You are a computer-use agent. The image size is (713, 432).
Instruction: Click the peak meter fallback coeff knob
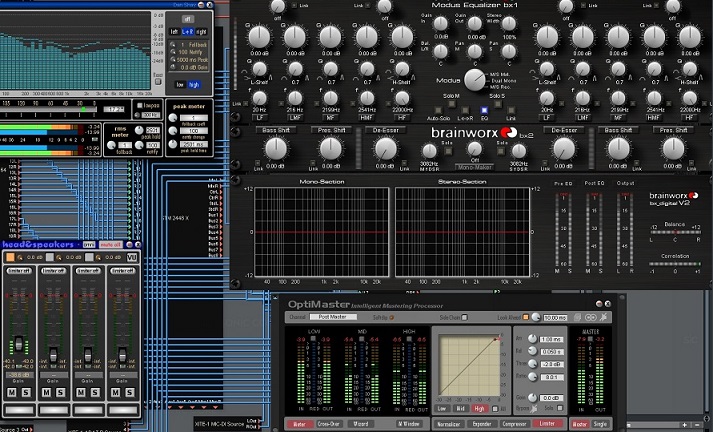[173, 118]
